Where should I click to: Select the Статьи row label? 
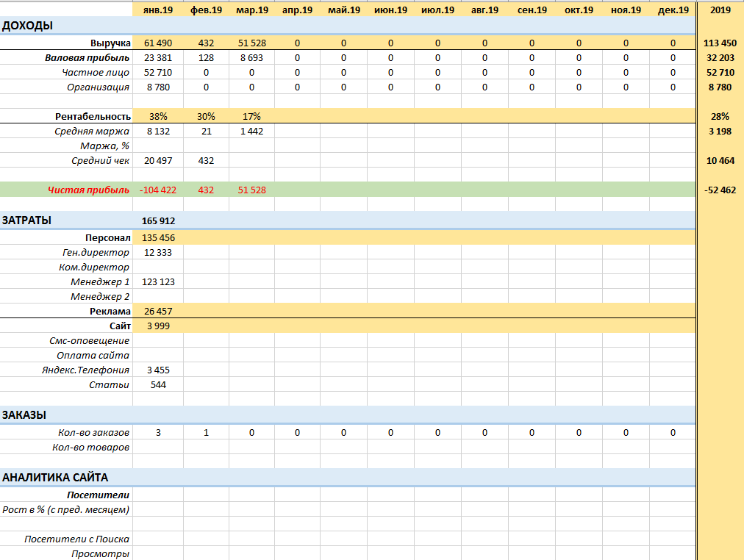(x=109, y=385)
